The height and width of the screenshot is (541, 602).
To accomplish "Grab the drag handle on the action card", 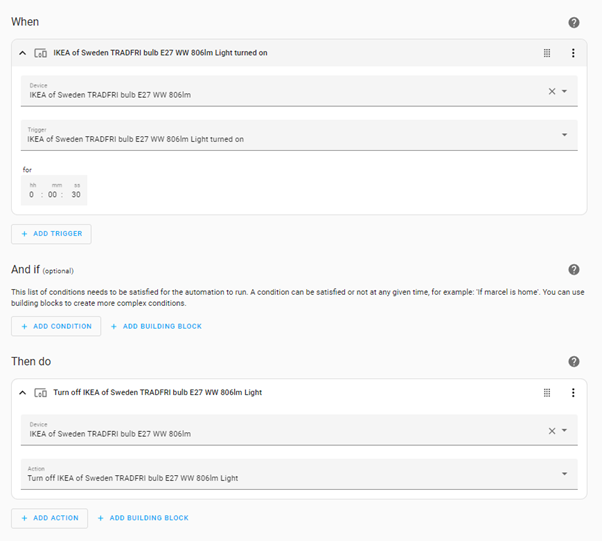I will 547,393.
